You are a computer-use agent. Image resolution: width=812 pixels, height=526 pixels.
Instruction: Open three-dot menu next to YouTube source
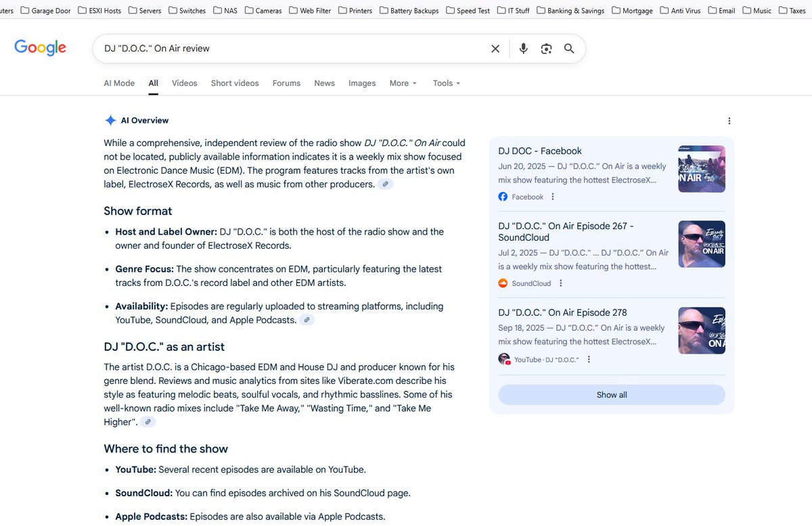coord(589,360)
